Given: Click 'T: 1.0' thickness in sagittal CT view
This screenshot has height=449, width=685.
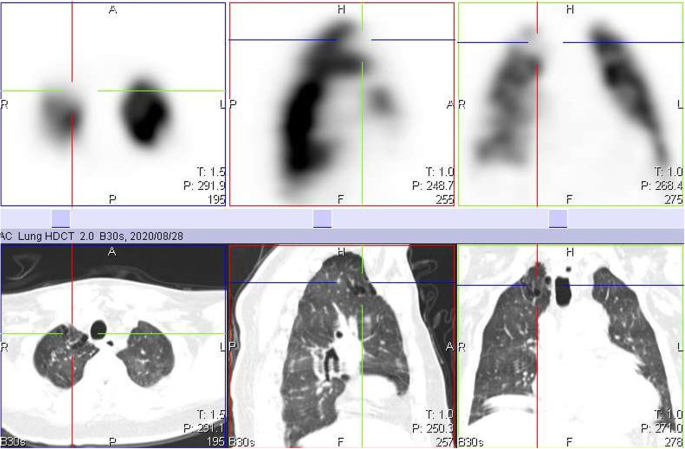Looking at the screenshot, I should 440,414.
